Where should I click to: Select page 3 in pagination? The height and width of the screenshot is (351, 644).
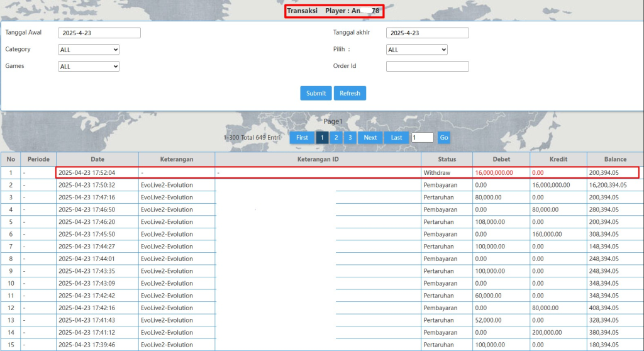(x=350, y=138)
